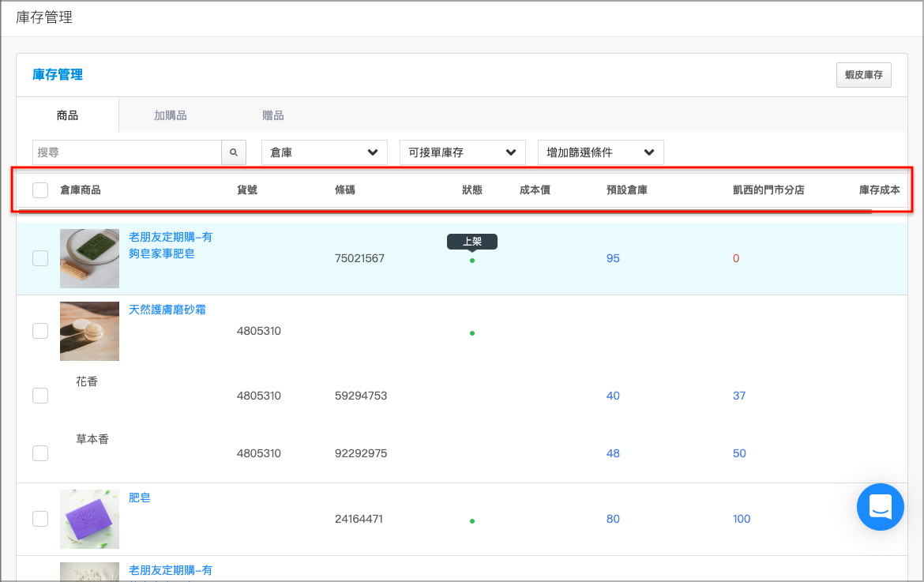Select the 草本香 variant checkbox

(x=40, y=453)
